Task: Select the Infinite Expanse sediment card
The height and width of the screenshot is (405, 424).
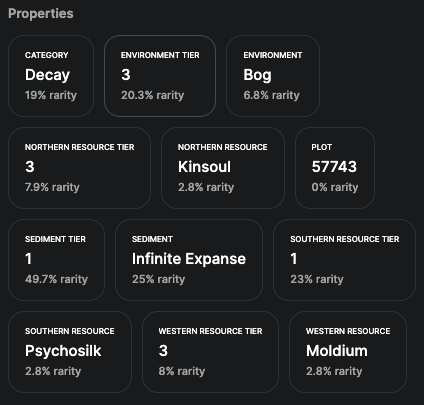Action: [189, 260]
